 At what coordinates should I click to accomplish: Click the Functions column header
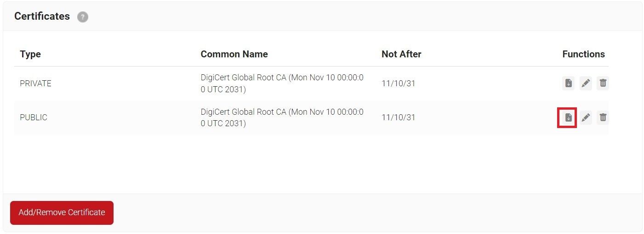[583, 54]
